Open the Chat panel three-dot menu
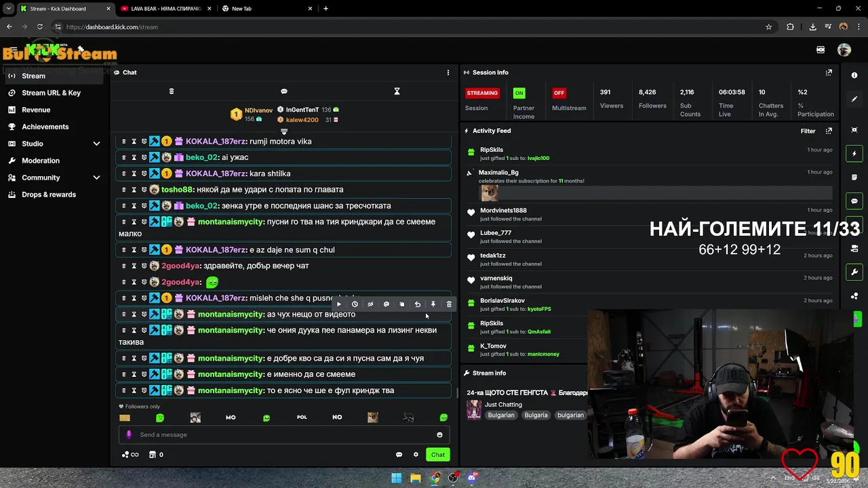The height and width of the screenshot is (488, 868). point(448,73)
